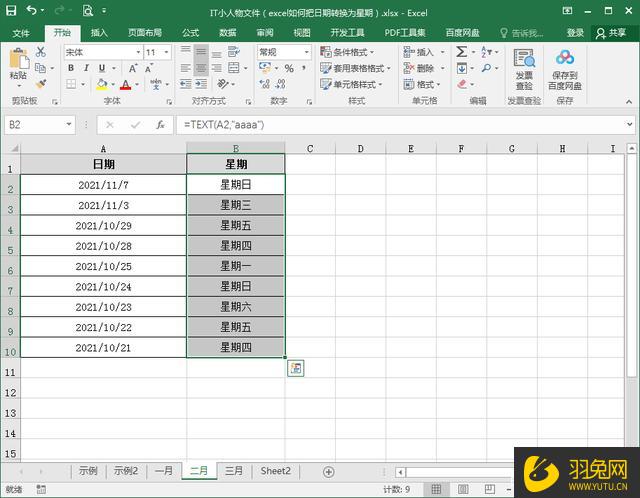
Task: Click the Undo arrow icon
Action: click(x=32, y=10)
